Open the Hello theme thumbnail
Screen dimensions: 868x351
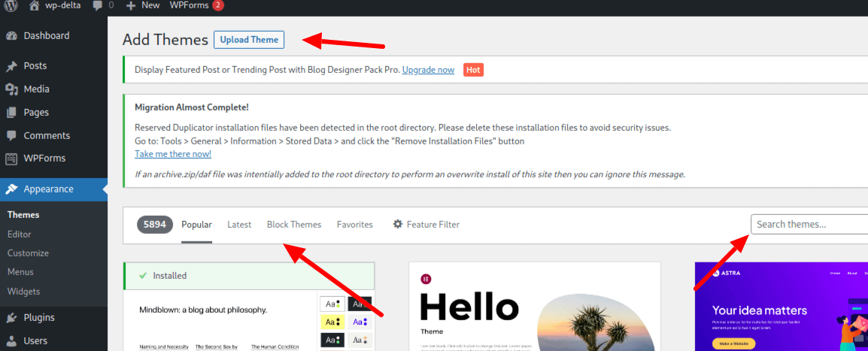click(534, 306)
